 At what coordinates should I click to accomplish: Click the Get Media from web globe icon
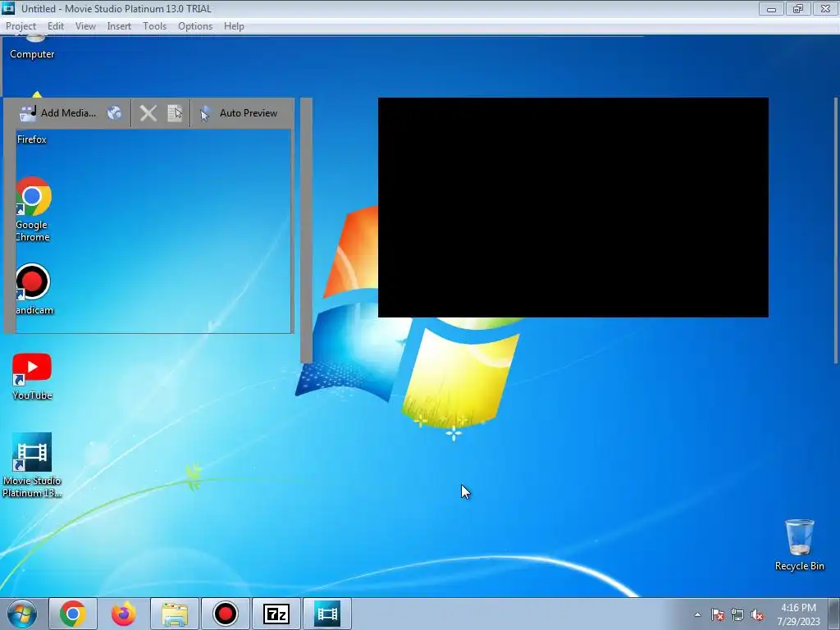pos(114,113)
